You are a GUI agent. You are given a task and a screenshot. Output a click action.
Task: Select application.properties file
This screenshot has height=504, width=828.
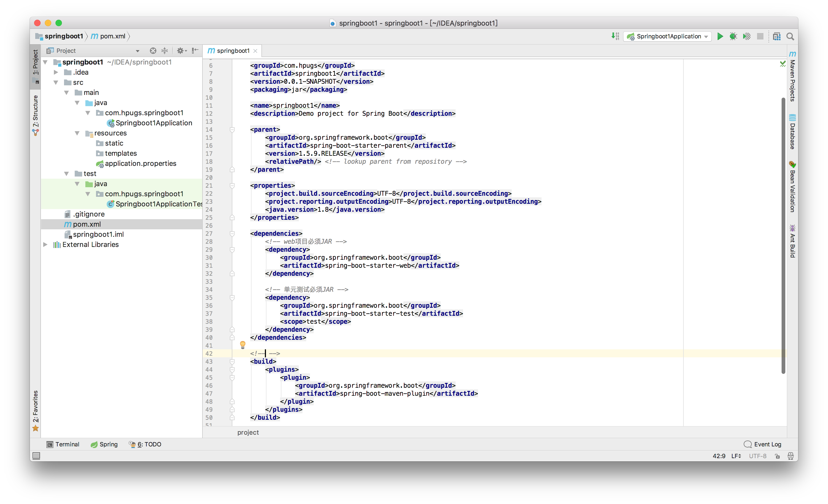[x=136, y=164]
